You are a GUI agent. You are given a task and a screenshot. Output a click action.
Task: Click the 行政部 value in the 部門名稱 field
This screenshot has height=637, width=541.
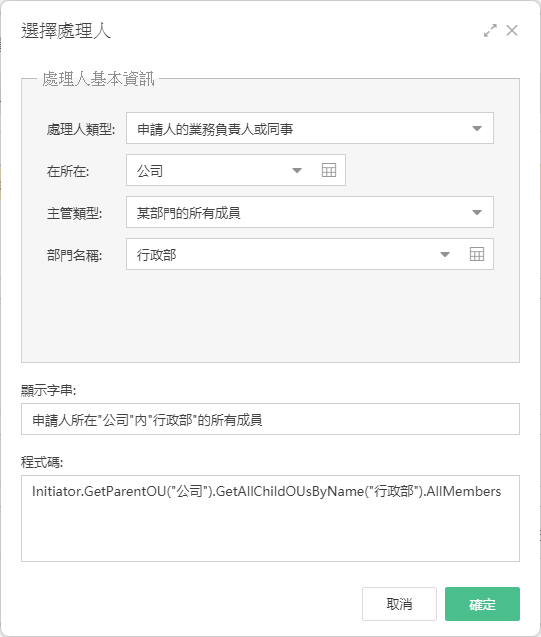156,255
